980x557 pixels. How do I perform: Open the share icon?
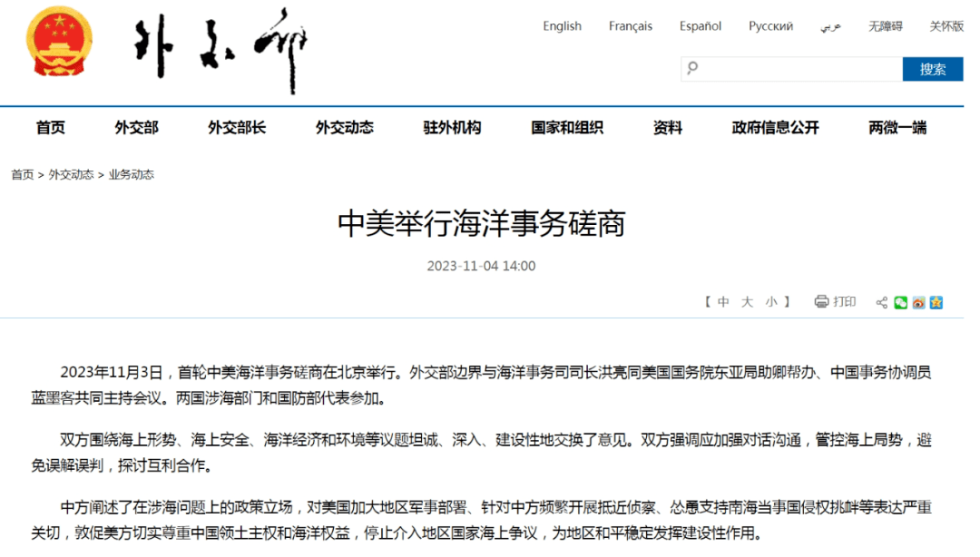point(881,303)
